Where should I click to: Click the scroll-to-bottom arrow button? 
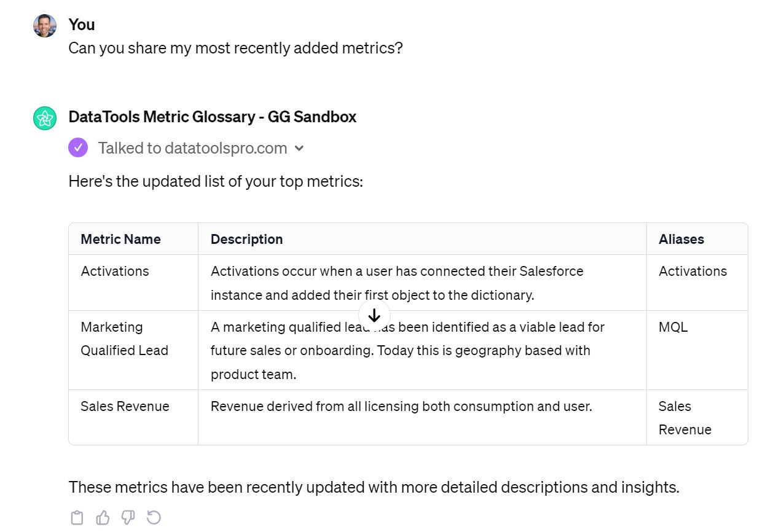point(374,315)
